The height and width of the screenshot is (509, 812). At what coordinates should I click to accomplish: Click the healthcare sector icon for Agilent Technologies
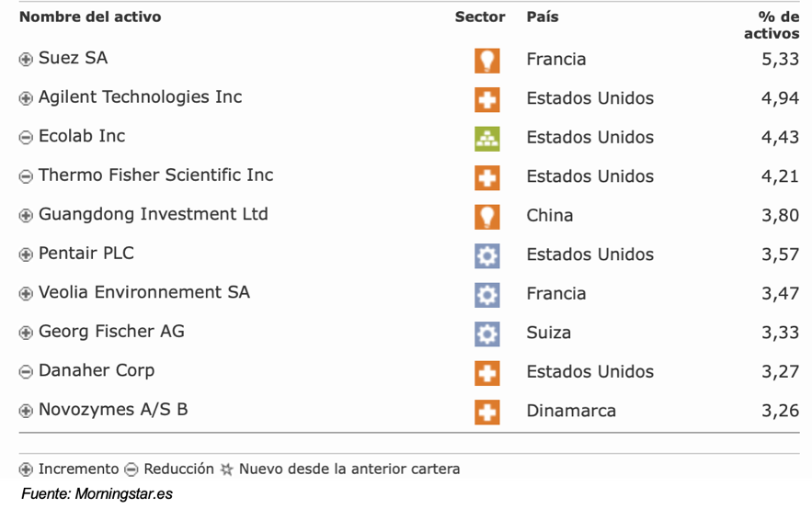pos(486,99)
